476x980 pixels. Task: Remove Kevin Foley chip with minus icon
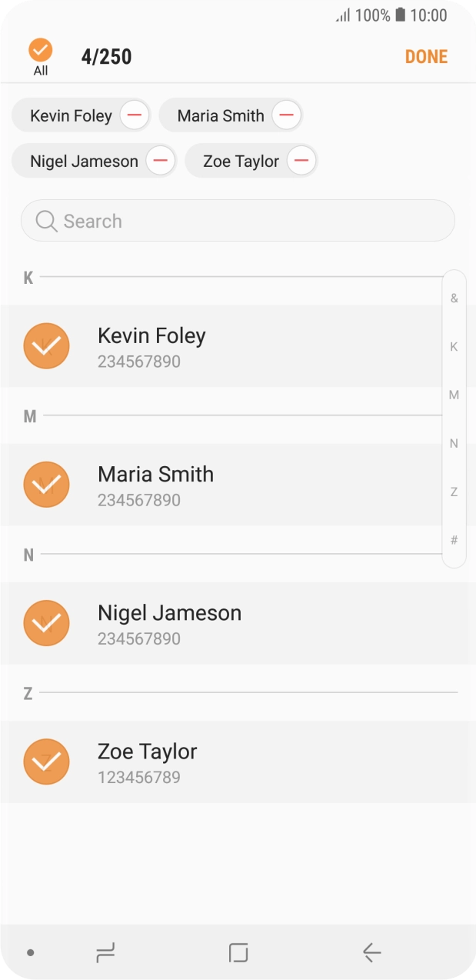[x=134, y=116]
